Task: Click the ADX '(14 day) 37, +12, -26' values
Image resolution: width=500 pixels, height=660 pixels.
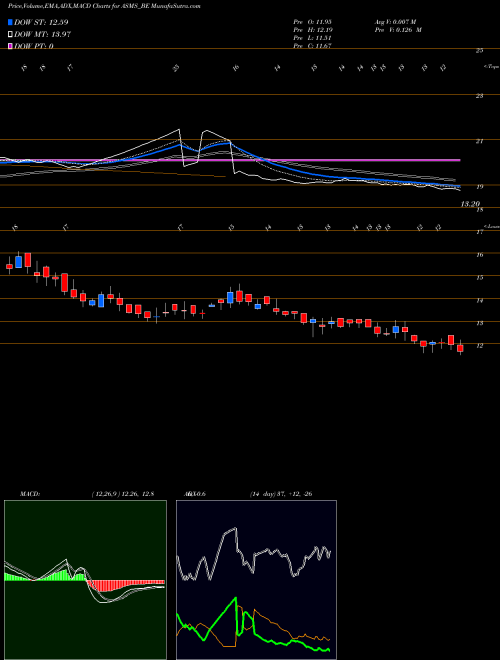Action: [x=281, y=494]
